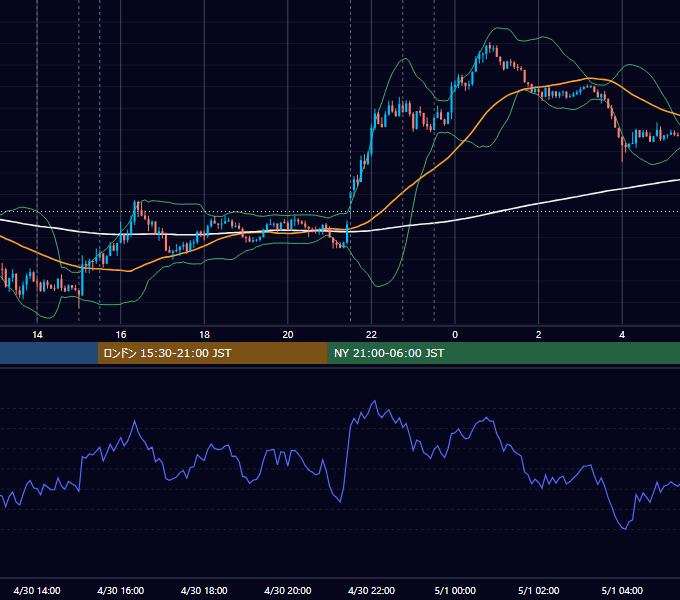Viewport: 680px width, 600px height.
Task: Click the highest candlestick near 01:00
Action: tap(490, 47)
